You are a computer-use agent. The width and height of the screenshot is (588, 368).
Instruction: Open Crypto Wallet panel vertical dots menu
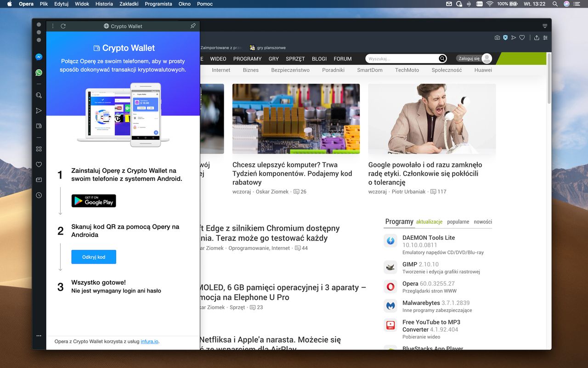pyautogui.click(x=53, y=26)
